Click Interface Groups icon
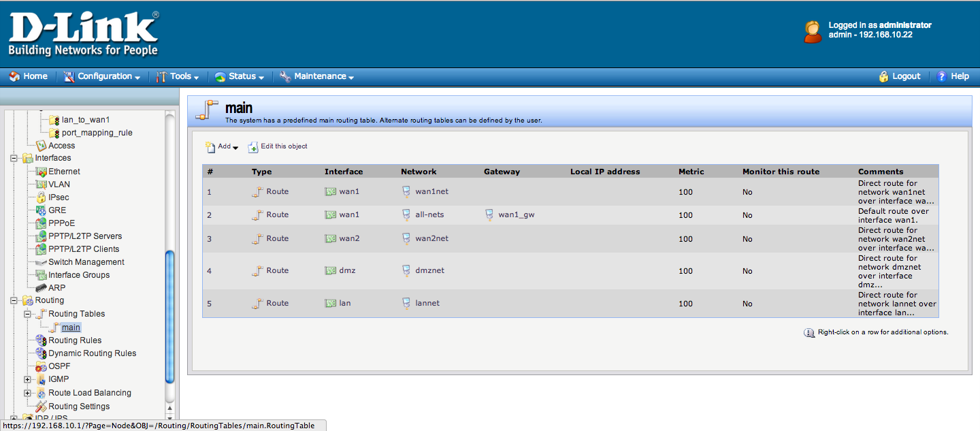 [x=41, y=275]
